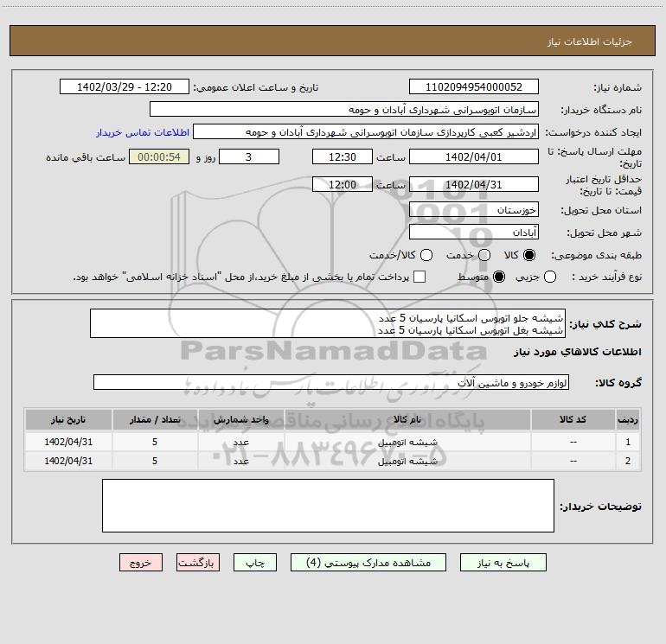Click the جزئیات اطلاعات نیاز page header
This screenshot has width=666, height=644.
(x=590, y=41)
